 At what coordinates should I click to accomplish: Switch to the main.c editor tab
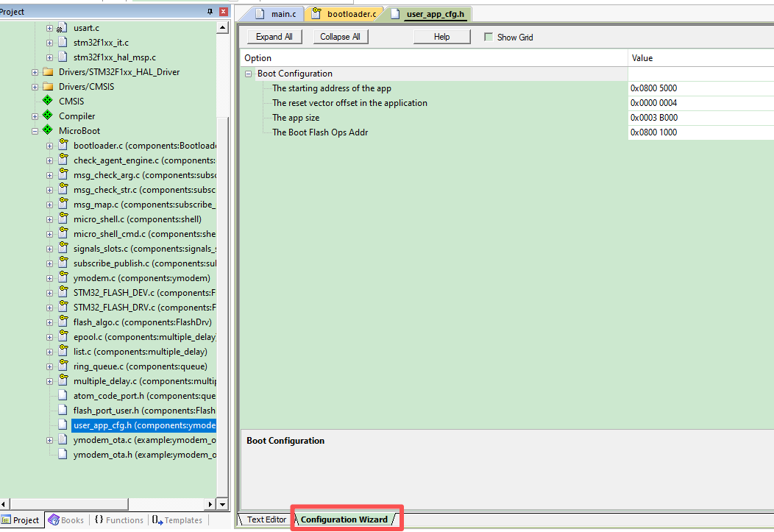pos(276,14)
